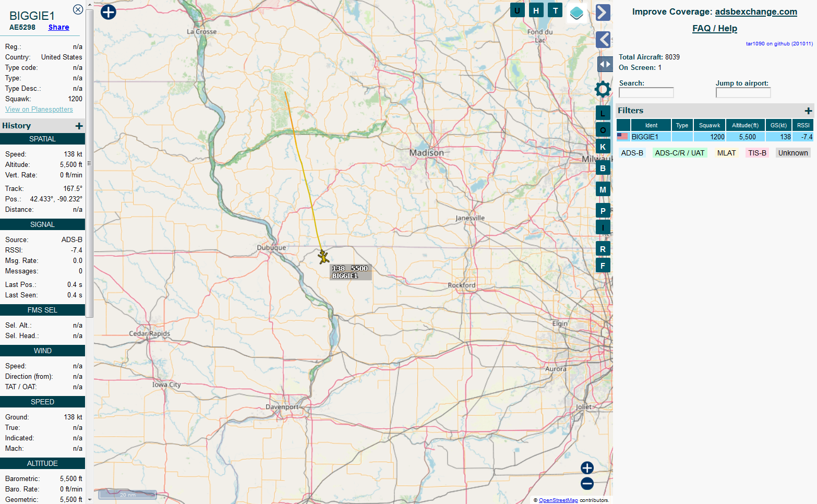Click the TIS-B legend label
This screenshot has height=504, width=817.
click(x=757, y=153)
